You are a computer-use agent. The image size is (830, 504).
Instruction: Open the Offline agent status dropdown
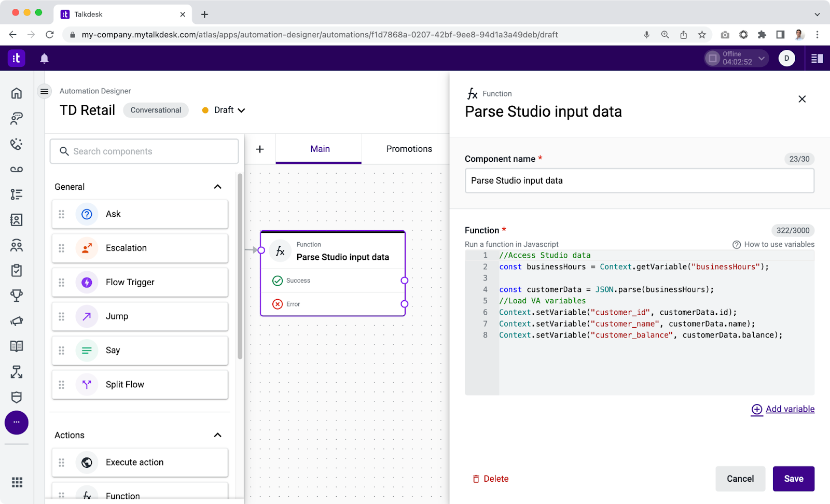(737, 59)
